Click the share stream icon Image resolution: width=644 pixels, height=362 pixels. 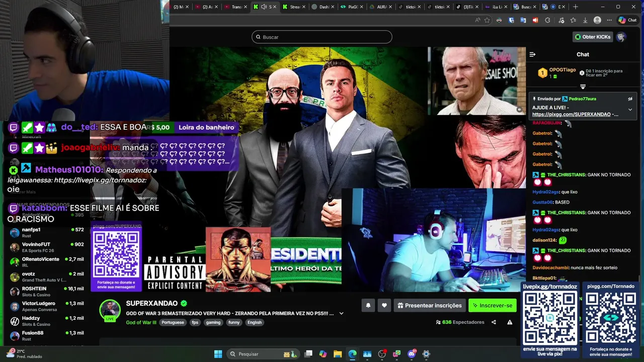[494, 322]
